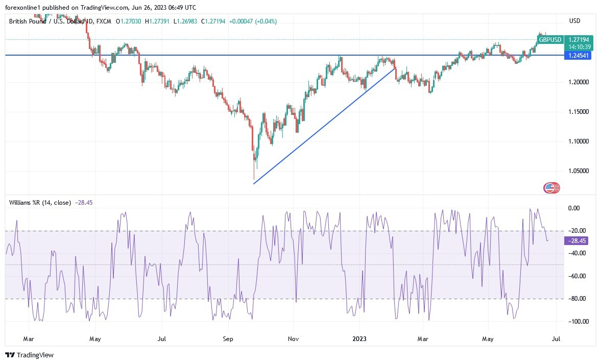Screen dimensions: 601x364
Task: Select the 1.24541 price level label
Action: (x=578, y=56)
